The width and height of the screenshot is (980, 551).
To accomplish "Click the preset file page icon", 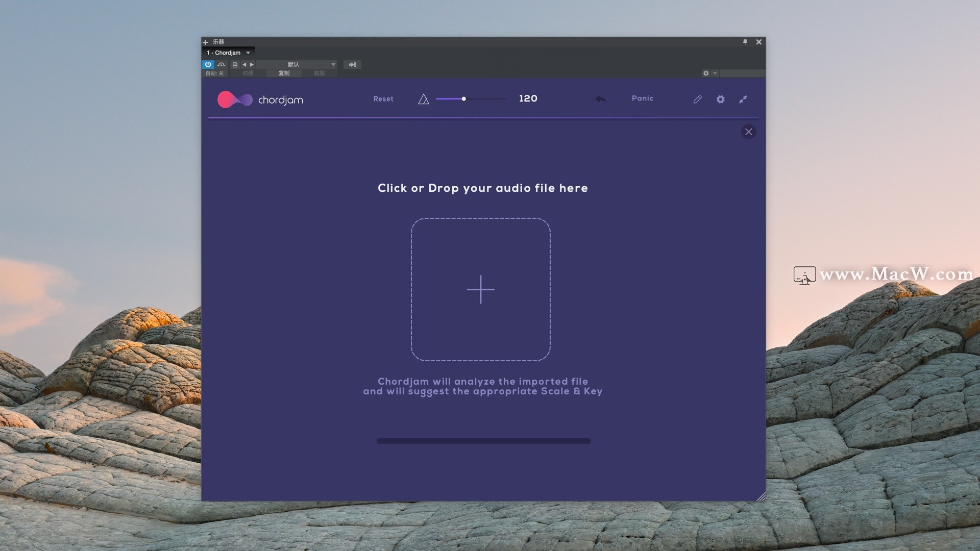I will pyautogui.click(x=235, y=65).
